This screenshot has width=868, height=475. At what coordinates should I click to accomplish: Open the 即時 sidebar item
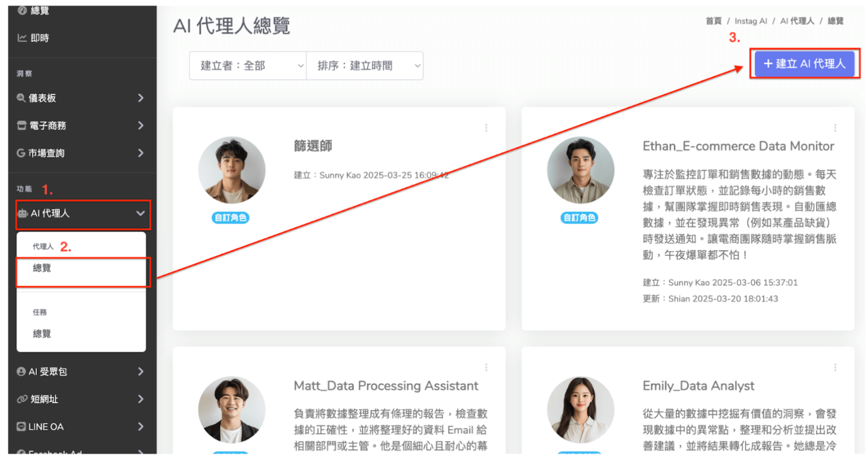(39, 38)
